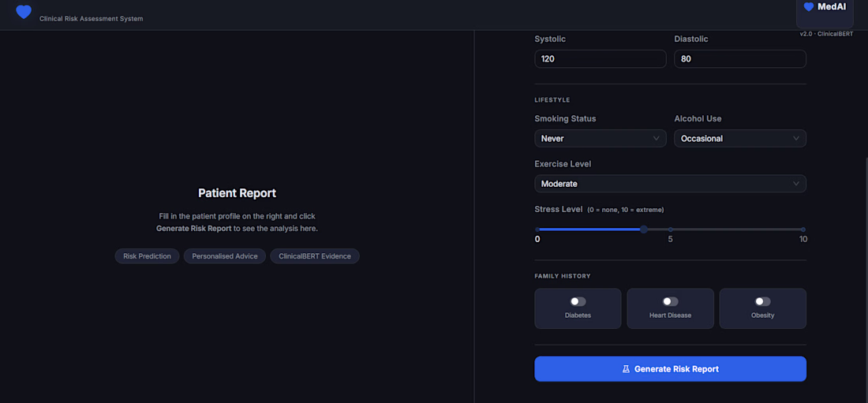This screenshot has width=868, height=403.
Task: Enable the Heart Disease family history switch
Action: click(671, 302)
